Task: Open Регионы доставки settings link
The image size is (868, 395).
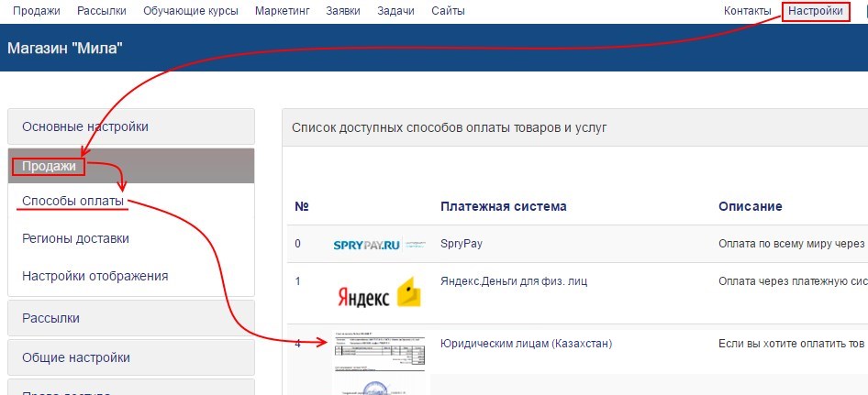Action: coord(75,238)
